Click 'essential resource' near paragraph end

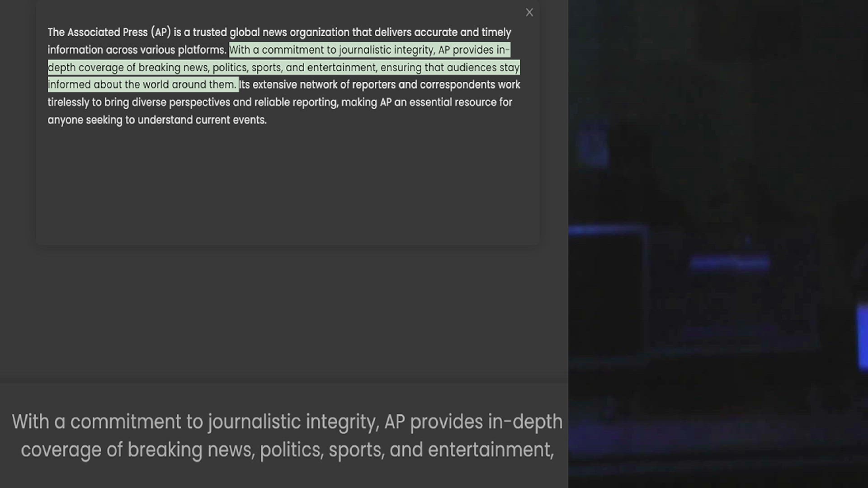point(453,103)
